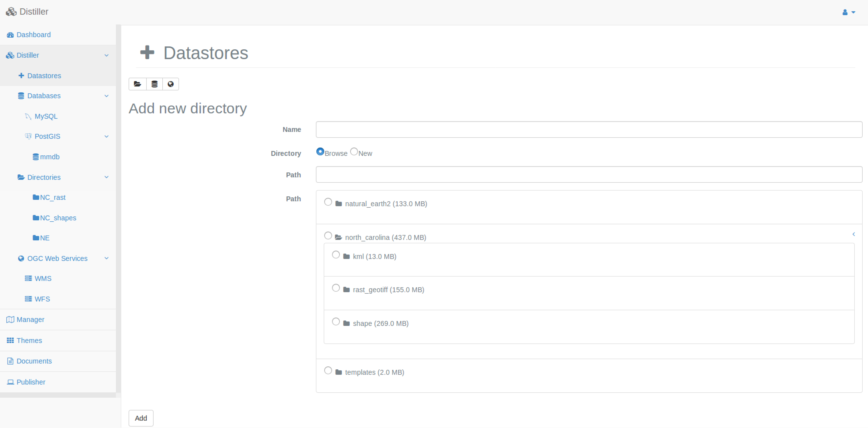This screenshot has height=428, width=868.
Task: Click the folder-open toolbar icon
Action: 137,84
